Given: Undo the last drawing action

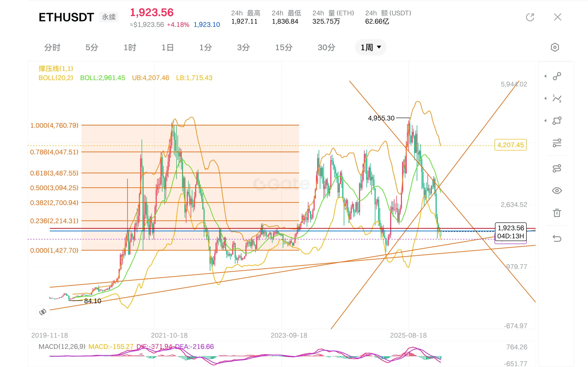Looking at the screenshot, I should click(x=557, y=238).
